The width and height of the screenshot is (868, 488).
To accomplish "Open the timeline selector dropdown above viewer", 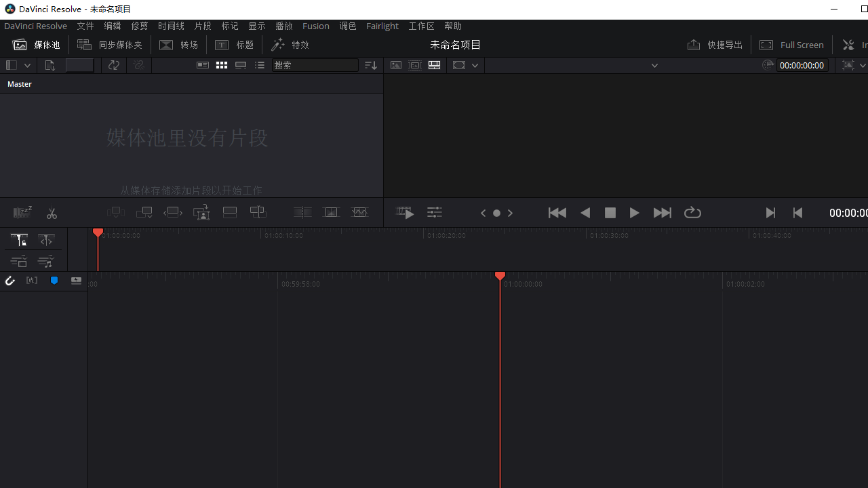I will pos(653,65).
